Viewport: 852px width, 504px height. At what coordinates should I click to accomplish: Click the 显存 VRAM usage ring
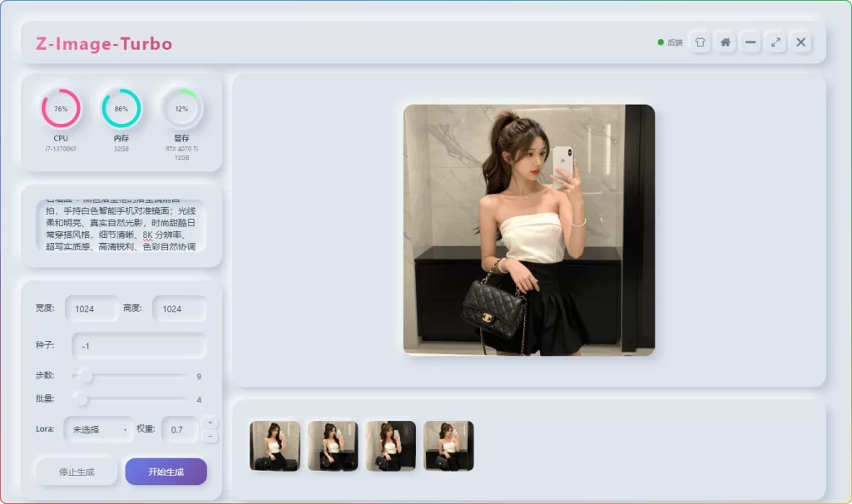coord(181,109)
